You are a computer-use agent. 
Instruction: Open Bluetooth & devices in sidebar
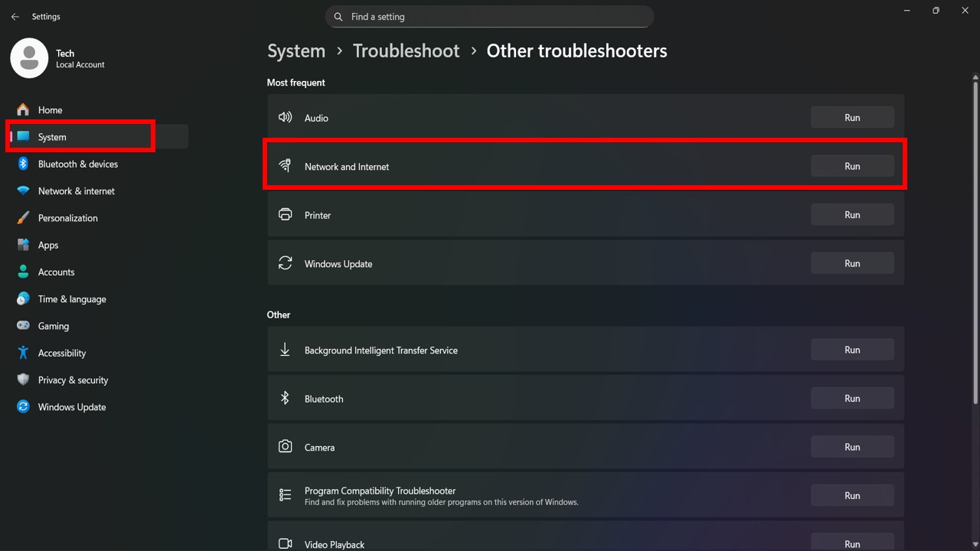pos(77,165)
